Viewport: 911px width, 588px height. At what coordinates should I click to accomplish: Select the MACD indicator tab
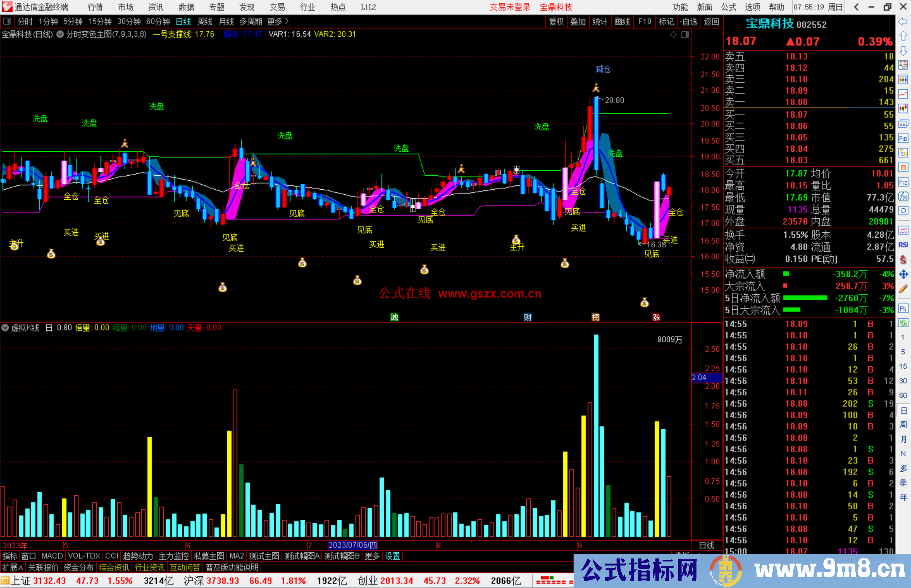pyautogui.click(x=52, y=556)
